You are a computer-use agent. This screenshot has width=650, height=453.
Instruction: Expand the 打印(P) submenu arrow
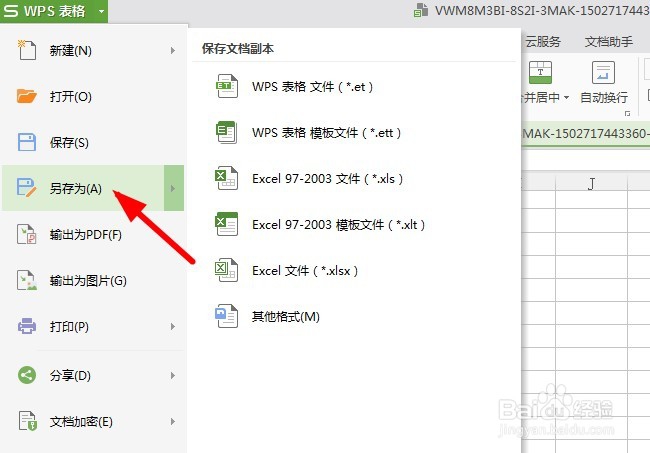coord(173,327)
